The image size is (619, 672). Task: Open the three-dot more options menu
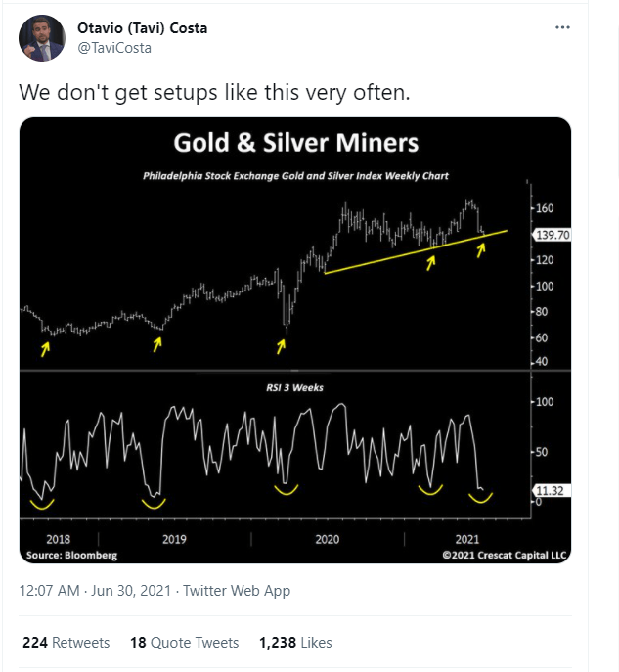[x=561, y=27]
